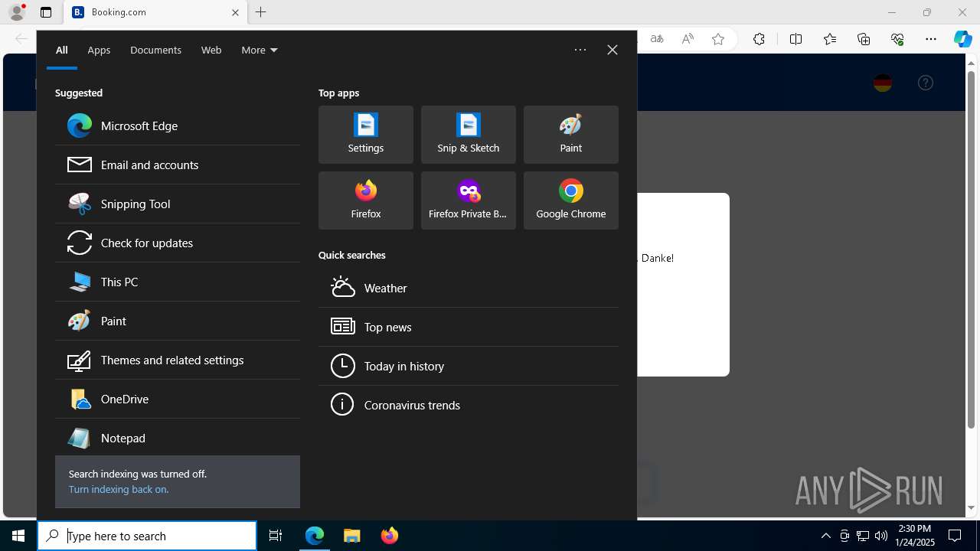
Task: Open File Explorer from taskbar
Action: click(x=352, y=536)
